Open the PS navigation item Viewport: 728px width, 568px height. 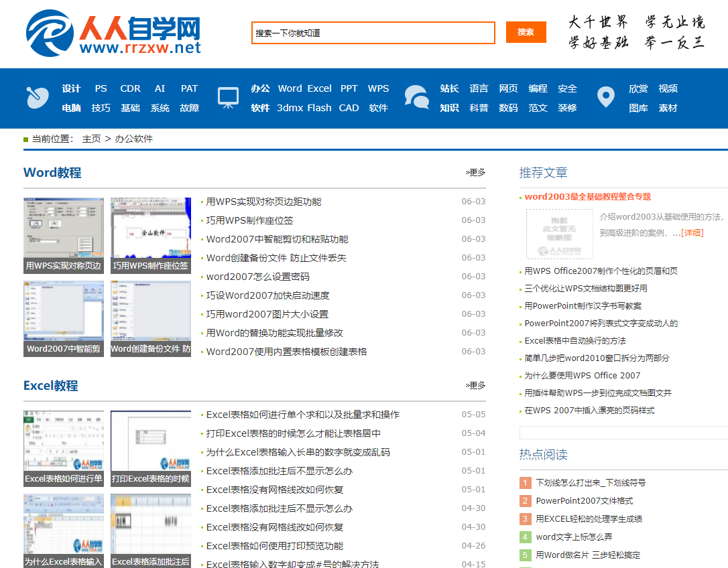coord(101,88)
